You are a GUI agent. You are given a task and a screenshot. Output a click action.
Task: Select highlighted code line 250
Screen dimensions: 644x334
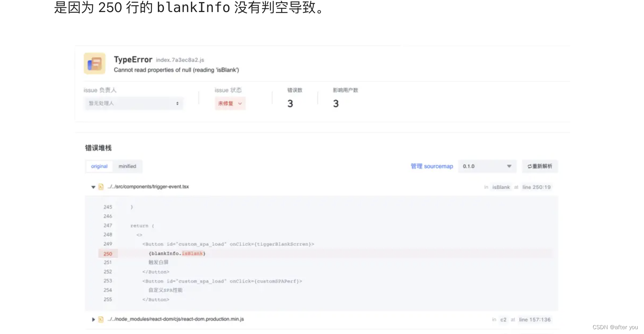click(326, 254)
